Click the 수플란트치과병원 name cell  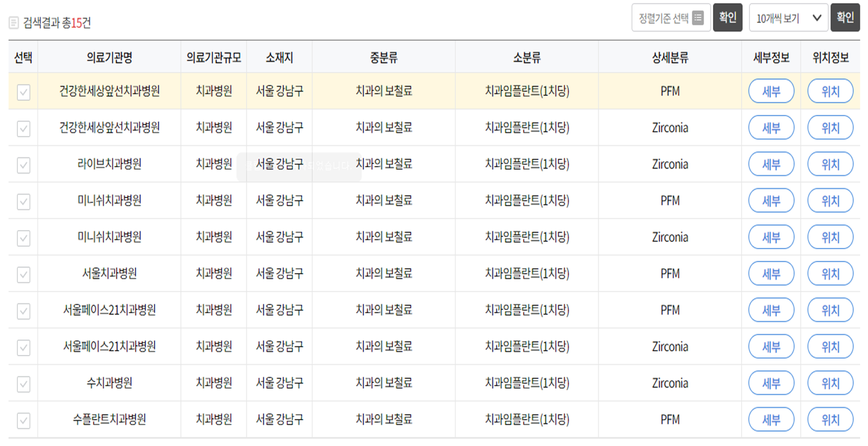(x=109, y=419)
